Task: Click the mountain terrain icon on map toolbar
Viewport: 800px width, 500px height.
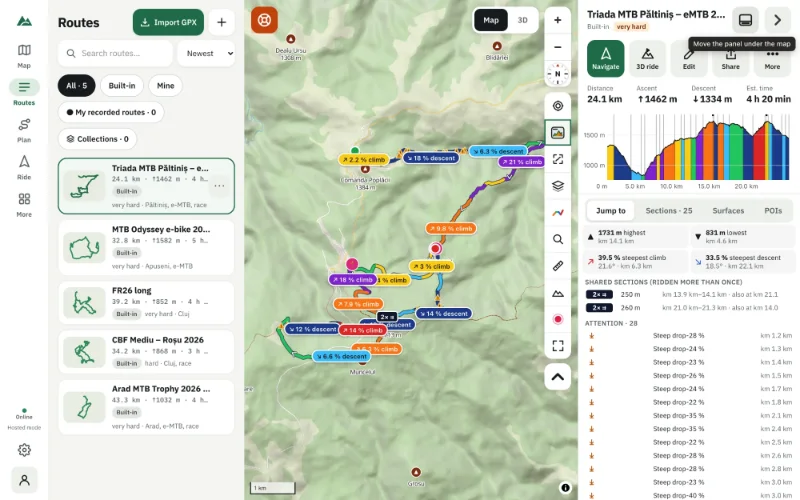Action: (558, 293)
